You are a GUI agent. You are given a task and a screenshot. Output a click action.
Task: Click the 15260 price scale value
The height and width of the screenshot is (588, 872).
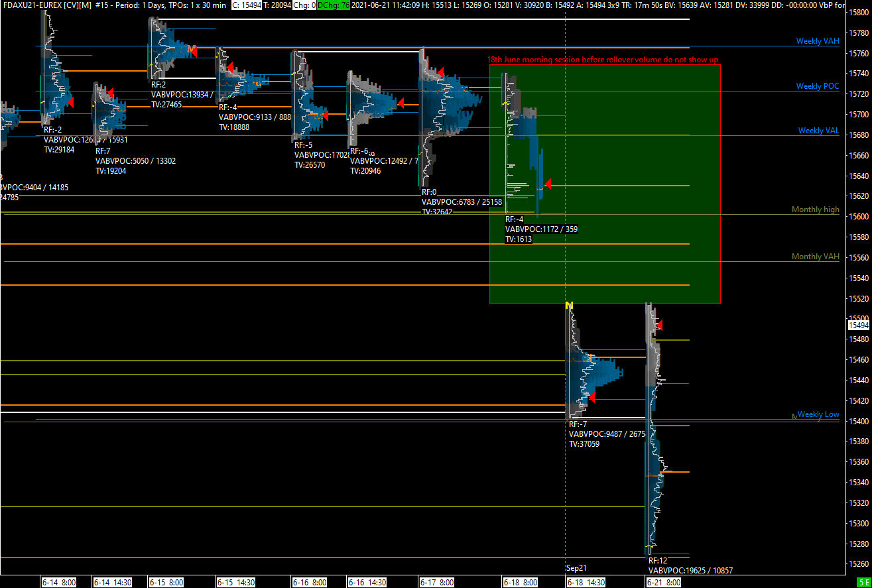(x=859, y=564)
